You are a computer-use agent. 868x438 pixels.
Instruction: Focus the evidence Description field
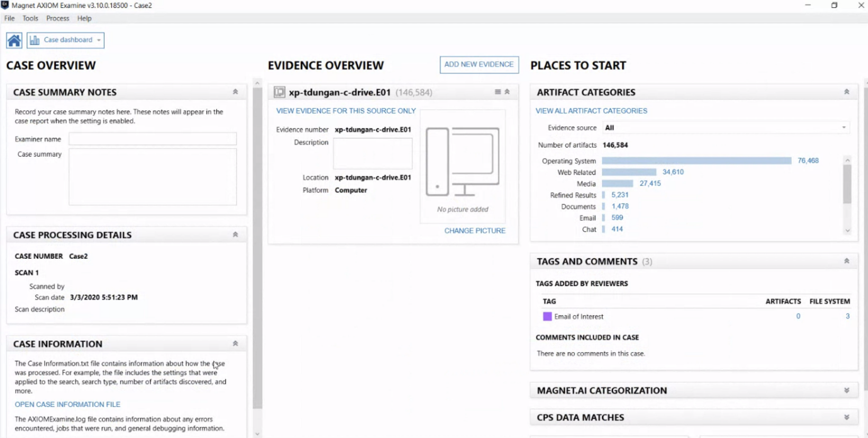coord(373,153)
